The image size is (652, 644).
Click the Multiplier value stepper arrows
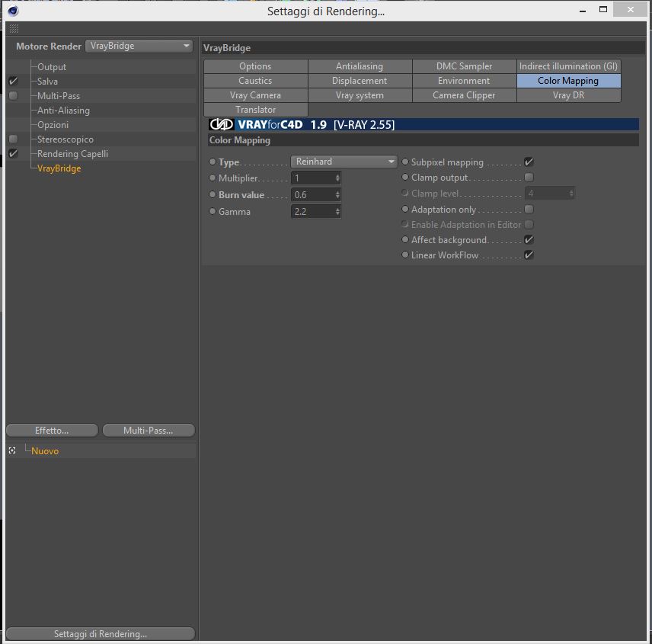337,178
